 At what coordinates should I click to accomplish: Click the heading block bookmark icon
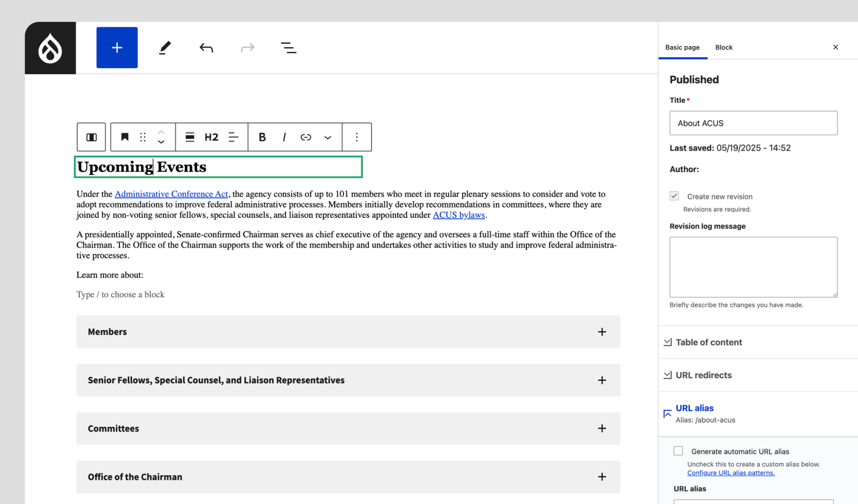(x=125, y=137)
